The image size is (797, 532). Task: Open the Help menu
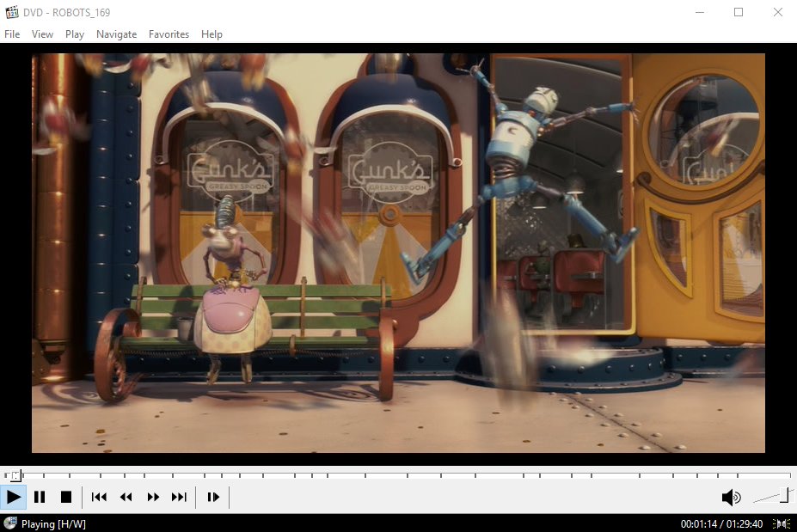click(x=212, y=34)
